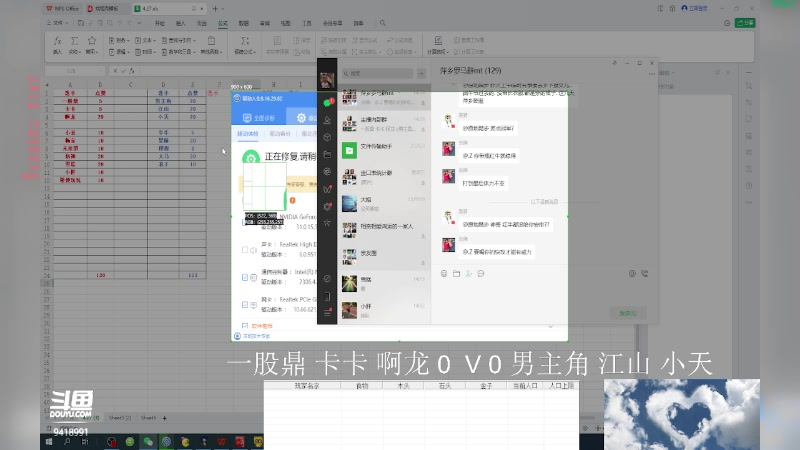
Task: Expand the 文本 functions dropdown
Action: (x=145, y=40)
